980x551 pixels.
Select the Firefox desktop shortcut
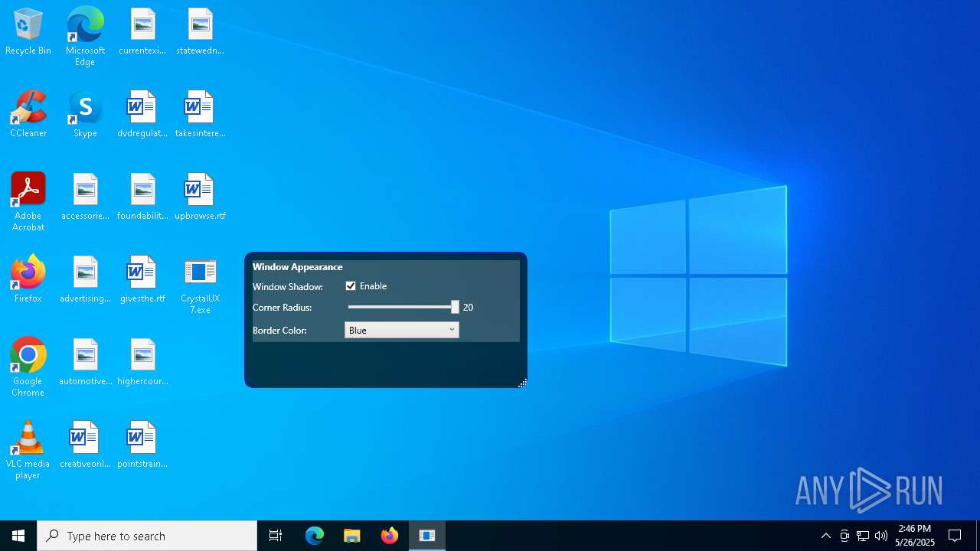28,280
